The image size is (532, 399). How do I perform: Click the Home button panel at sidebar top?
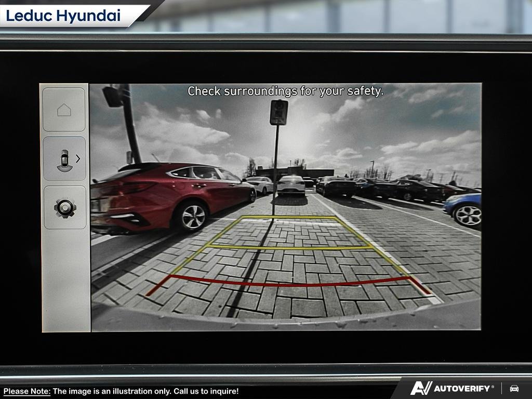(x=65, y=110)
